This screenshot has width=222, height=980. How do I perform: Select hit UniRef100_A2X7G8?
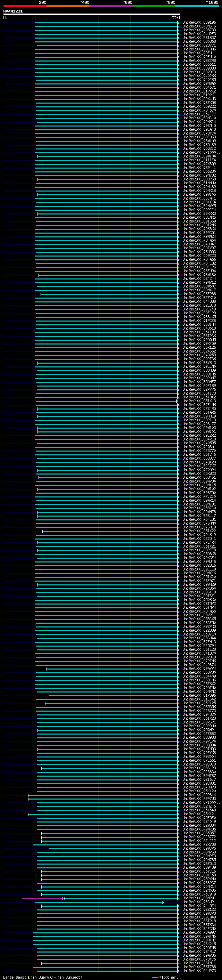199,844
